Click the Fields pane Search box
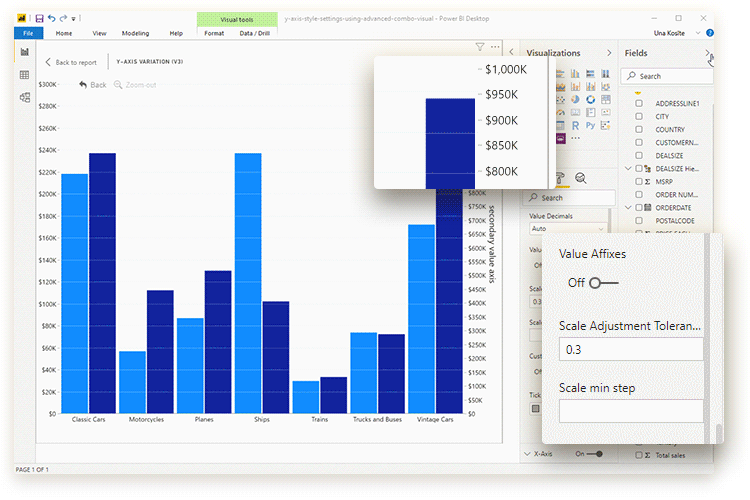This screenshot has width=750, height=500. [667, 76]
